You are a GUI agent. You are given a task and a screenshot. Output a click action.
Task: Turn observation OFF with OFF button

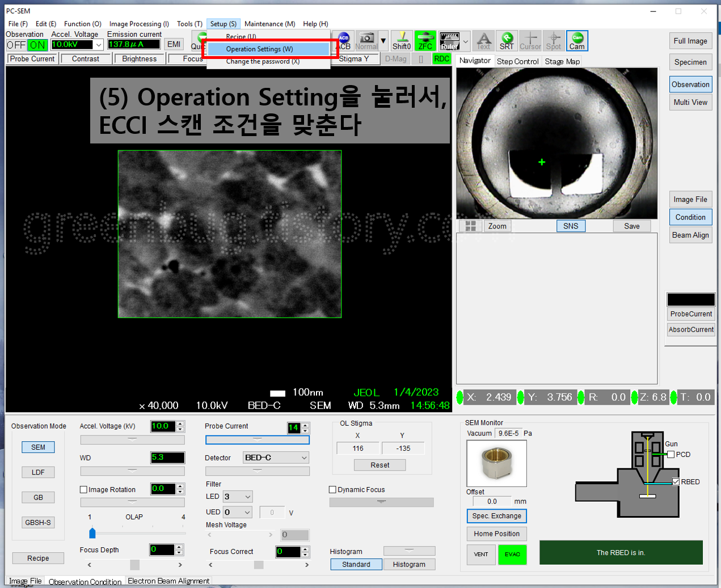(16, 45)
